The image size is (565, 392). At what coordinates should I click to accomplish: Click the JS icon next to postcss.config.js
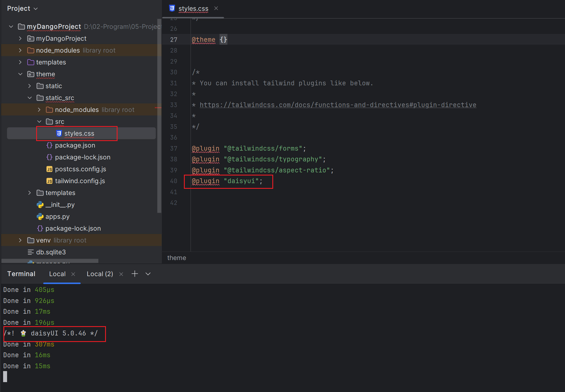(49, 169)
